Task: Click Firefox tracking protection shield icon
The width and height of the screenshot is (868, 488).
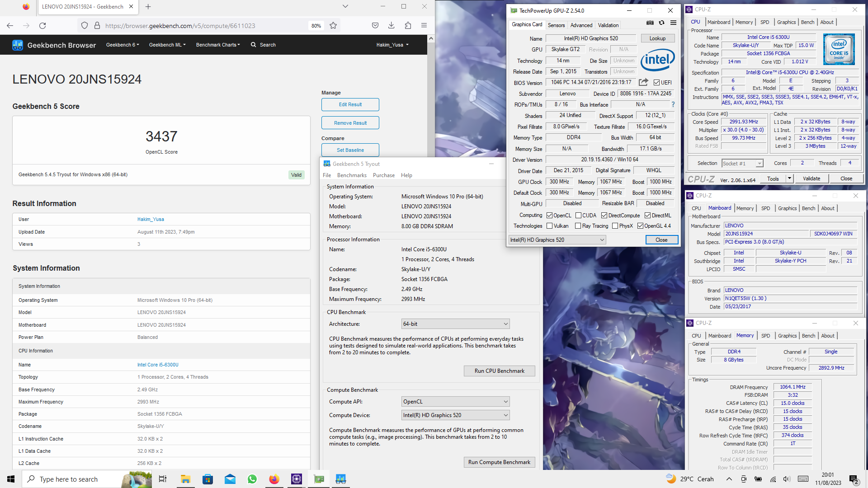Action: tap(85, 26)
